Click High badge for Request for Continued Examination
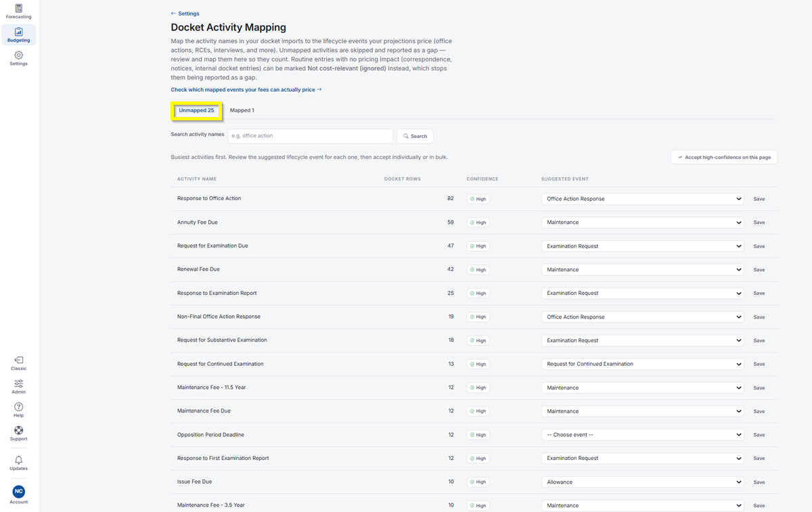The width and height of the screenshot is (812, 512). (x=478, y=364)
